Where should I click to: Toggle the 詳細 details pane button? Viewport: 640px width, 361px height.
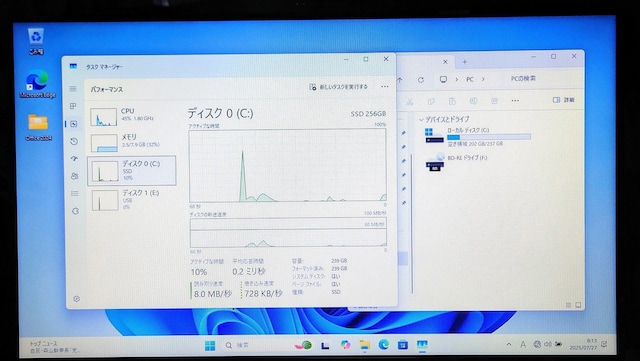[563, 100]
